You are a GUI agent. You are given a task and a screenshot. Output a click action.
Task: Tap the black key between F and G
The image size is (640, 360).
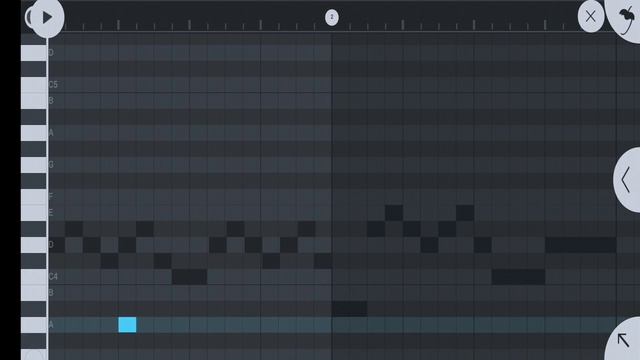pos(33,181)
